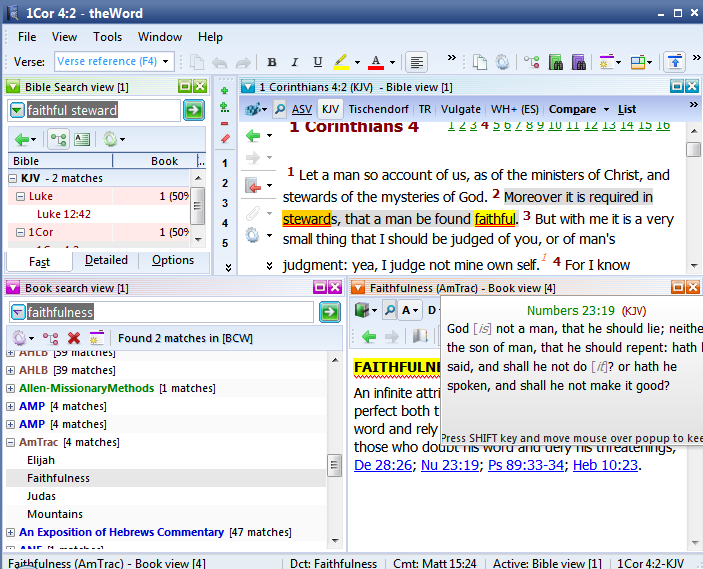The image size is (703, 569).
Task: Click the purple binoculars book search icon
Action: (x=579, y=62)
